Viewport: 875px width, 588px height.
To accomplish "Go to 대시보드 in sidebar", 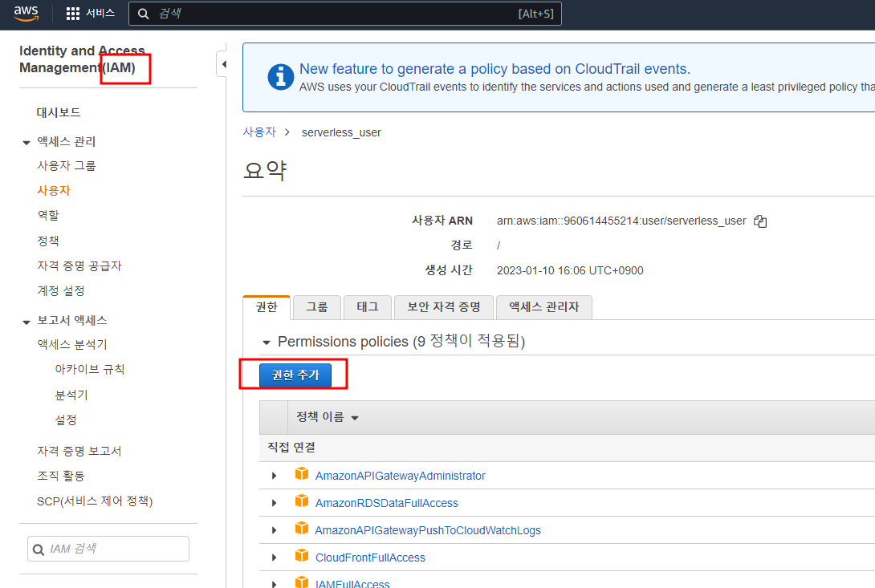I will click(x=59, y=112).
